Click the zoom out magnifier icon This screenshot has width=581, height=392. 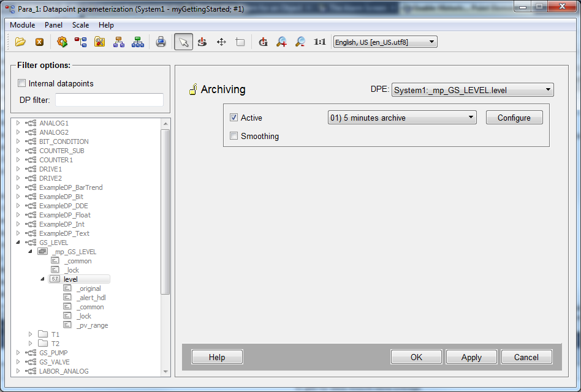(300, 42)
